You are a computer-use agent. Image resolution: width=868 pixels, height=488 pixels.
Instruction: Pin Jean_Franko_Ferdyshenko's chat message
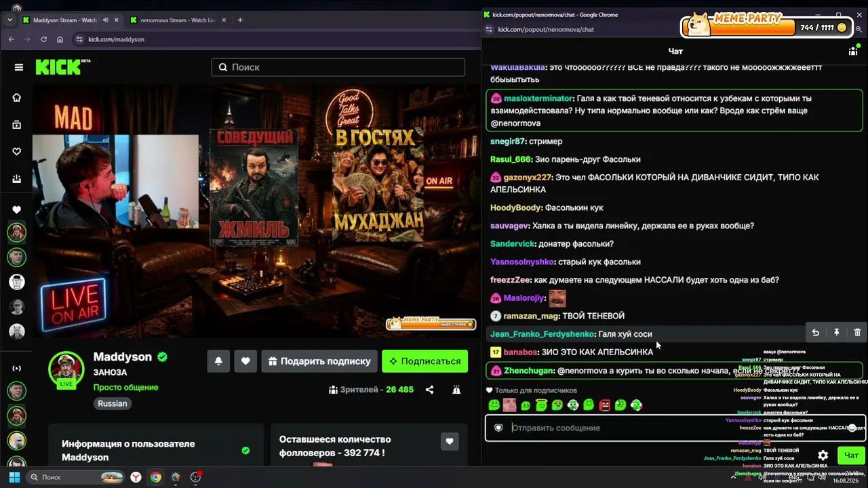click(x=837, y=333)
